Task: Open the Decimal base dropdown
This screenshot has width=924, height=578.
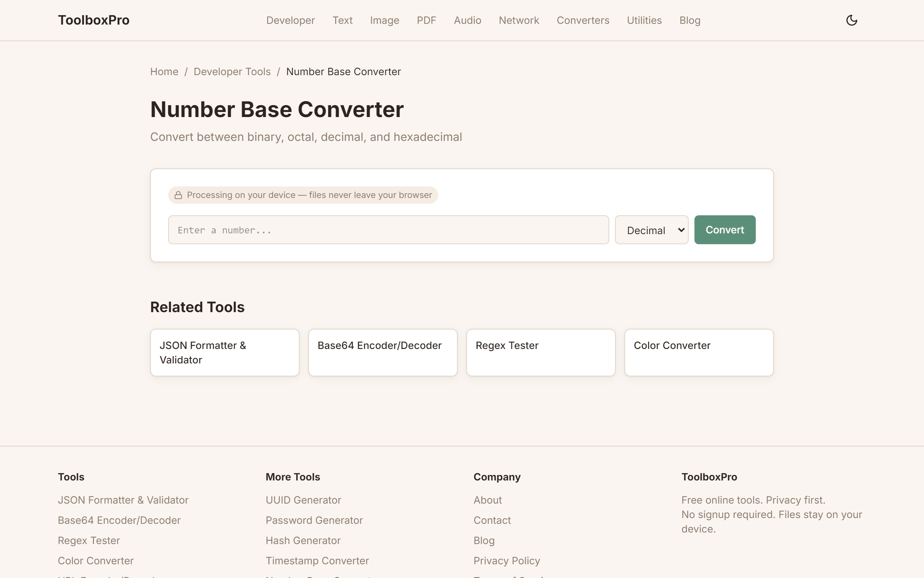Action: [651, 230]
